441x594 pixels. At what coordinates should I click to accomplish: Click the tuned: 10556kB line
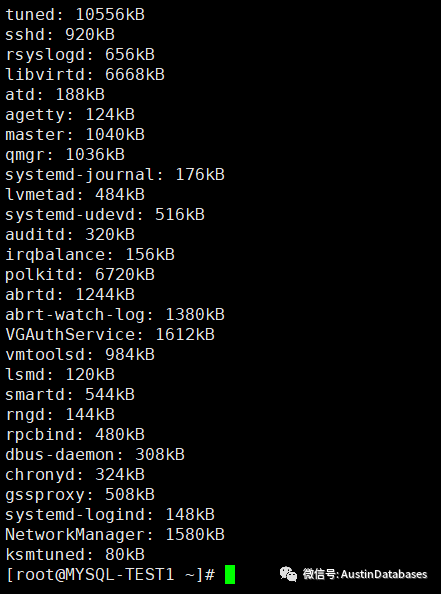pos(75,15)
